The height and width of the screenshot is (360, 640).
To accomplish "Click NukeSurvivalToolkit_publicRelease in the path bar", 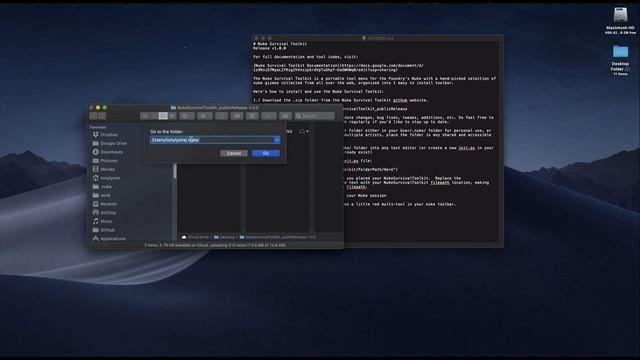I will [278, 237].
